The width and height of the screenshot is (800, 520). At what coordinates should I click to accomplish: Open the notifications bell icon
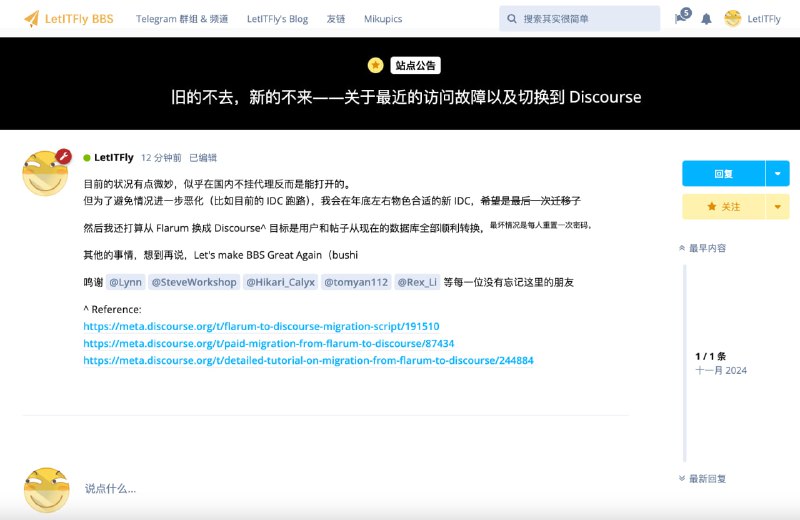706,19
